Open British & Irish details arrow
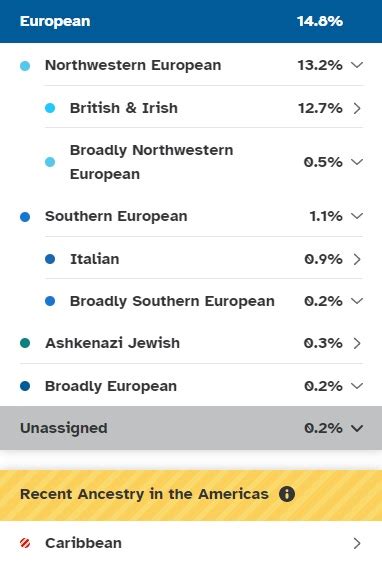 coord(357,108)
